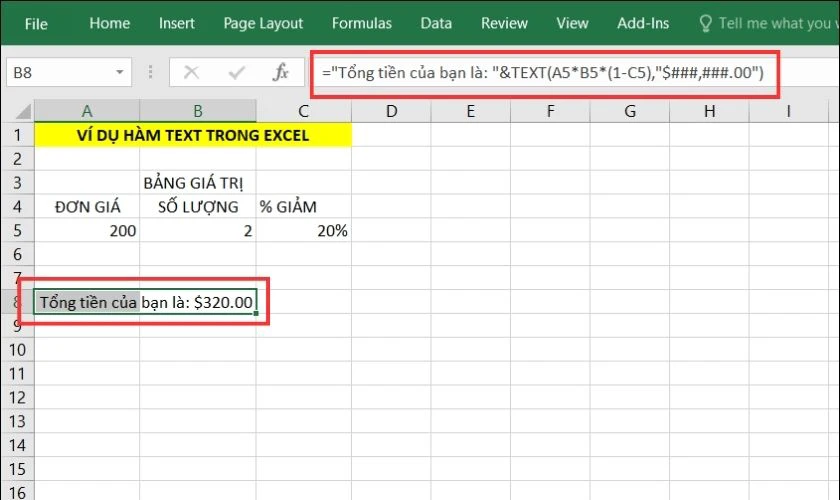Select column F header

click(550, 111)
